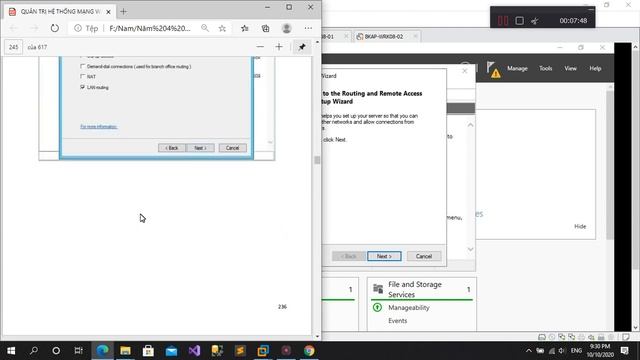This screenshot has width=640, height=360.
Task: Click Cancel in the setup wizard
Action: click(424, 256)
